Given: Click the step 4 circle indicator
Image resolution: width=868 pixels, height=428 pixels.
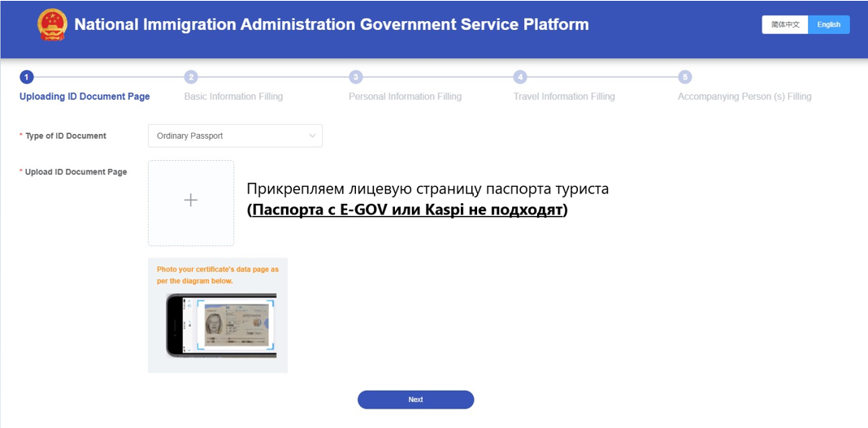Looking at the screenshot, I should (x=520, y=77).
